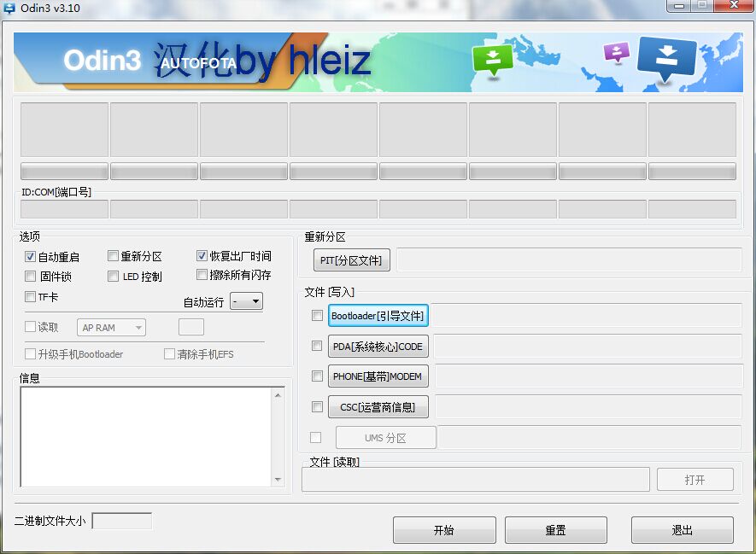The width and height of the screenshot is (756, 554).
Task: Click the PHONE modem file path field
Action: (x=589, y=376)
